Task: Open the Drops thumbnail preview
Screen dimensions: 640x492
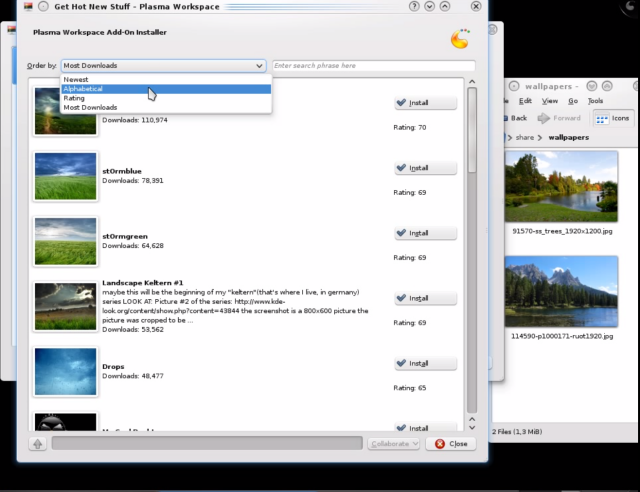Action: coord(65,372)
